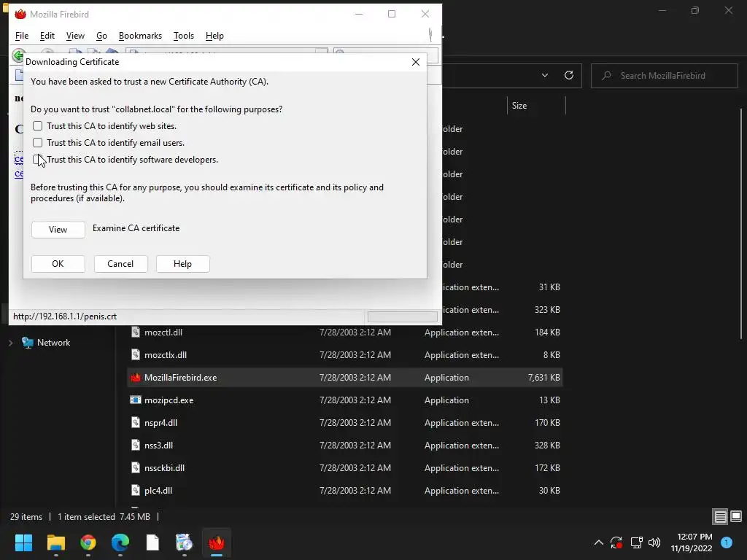Launch Google Chrome from the taskbar
The width and height of the screenshot is (747, 560).
click(x=88, y=542)
